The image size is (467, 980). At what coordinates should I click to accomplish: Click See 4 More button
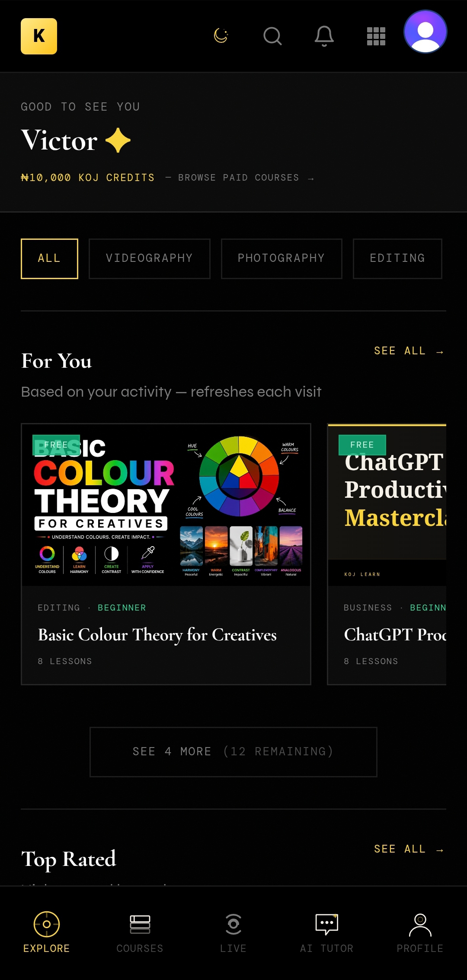tap(233, 752)
